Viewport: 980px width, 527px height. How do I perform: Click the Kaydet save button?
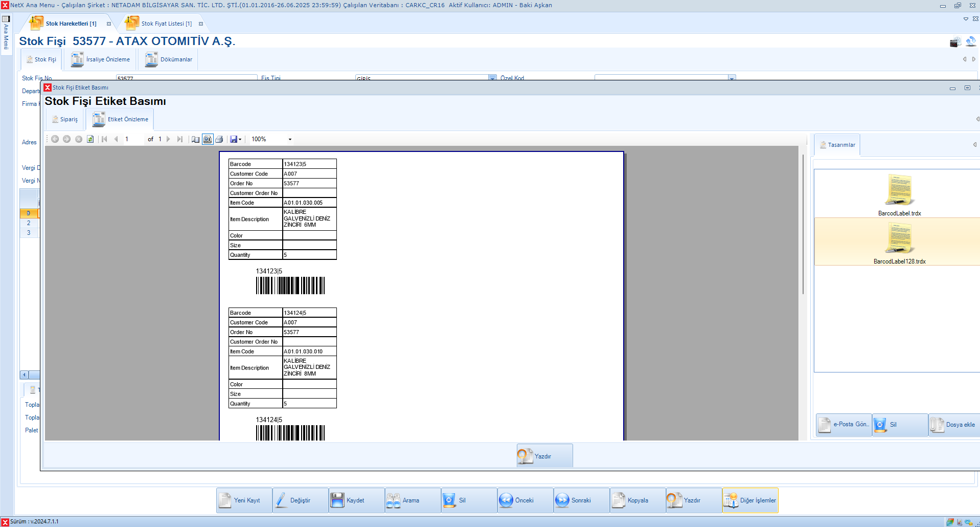[356, 500]
